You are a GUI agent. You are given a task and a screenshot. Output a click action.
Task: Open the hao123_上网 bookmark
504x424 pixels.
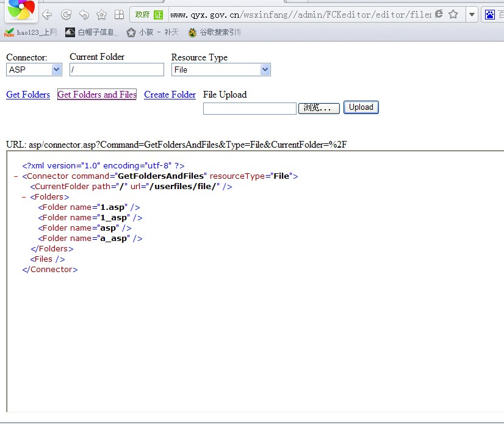31,32
